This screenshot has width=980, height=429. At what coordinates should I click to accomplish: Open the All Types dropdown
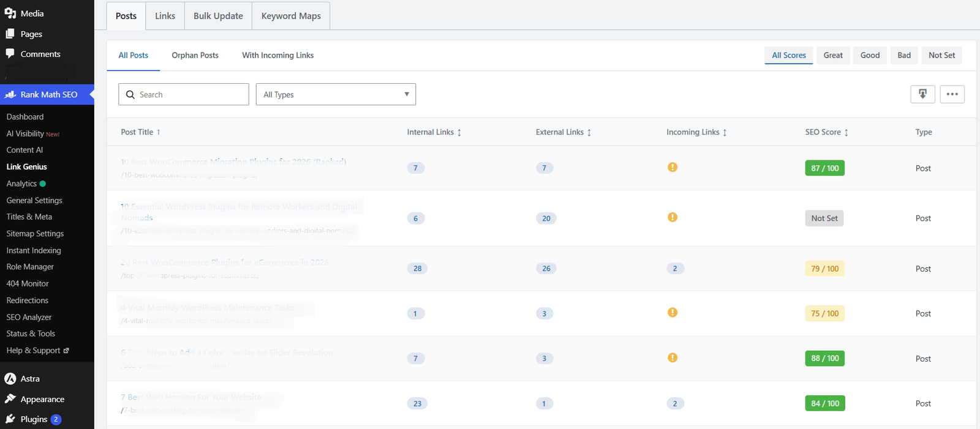pos(336,94)
